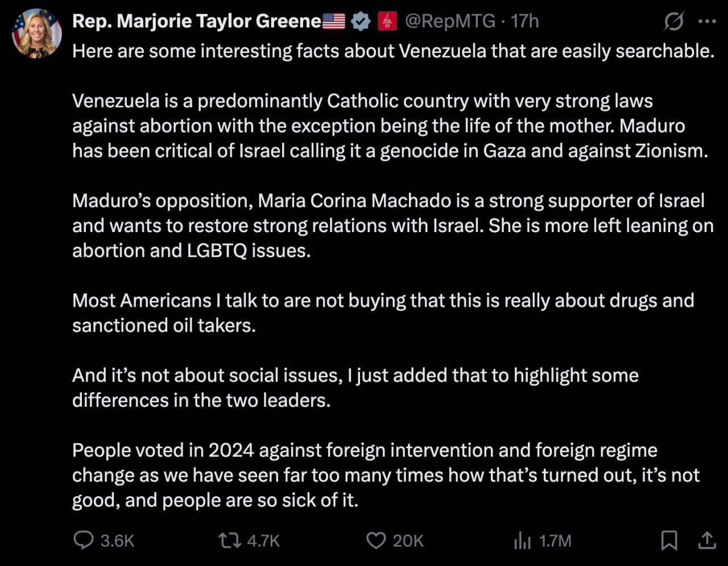Like the post with the heart icon
The image size is (728, 566).
375,540
